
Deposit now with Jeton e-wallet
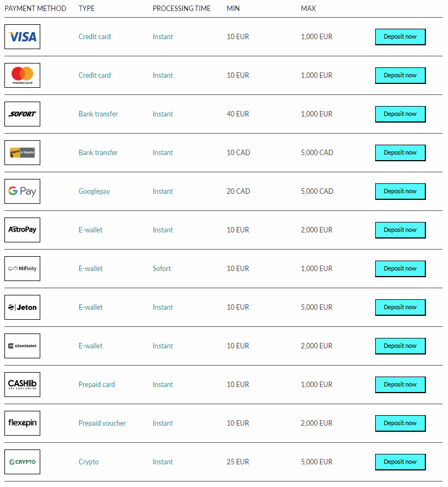[x=400, y=308]
